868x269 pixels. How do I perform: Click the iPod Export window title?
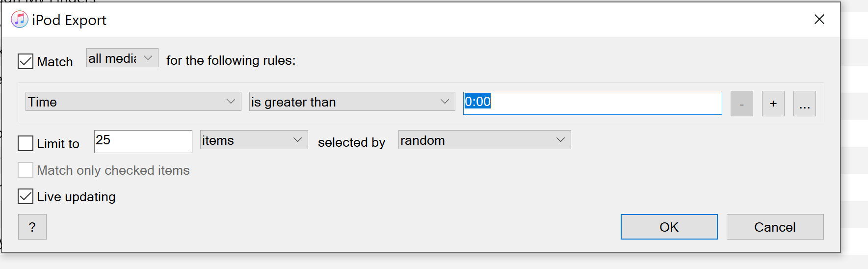69,20
